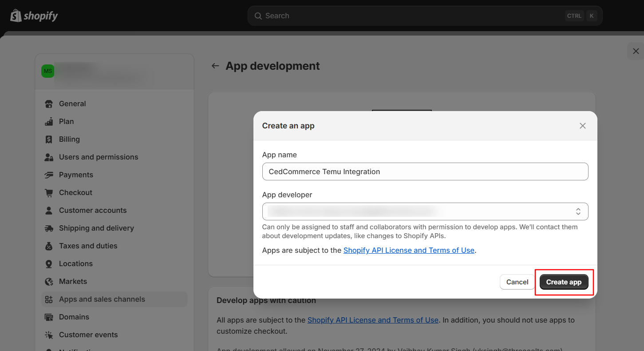The width and height of the screenshot is (644, 351).
Task: Click the Users and permissions icon
Action: click(49, 157)
